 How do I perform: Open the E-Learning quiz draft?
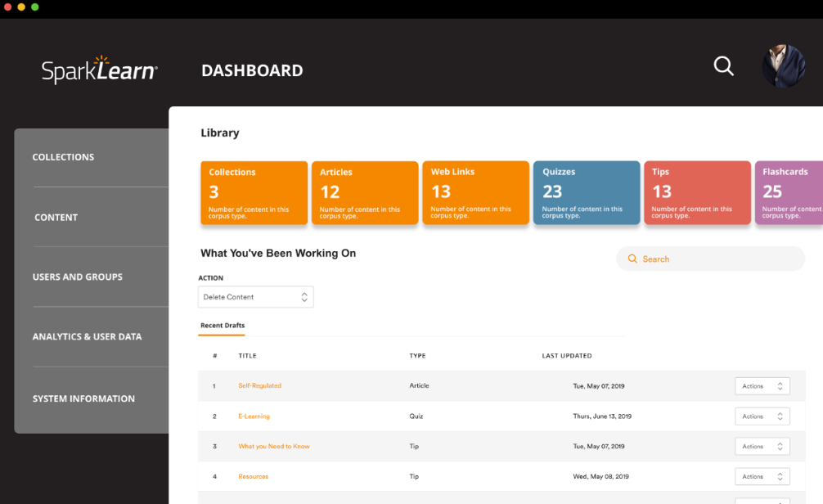tap(253, 416)
